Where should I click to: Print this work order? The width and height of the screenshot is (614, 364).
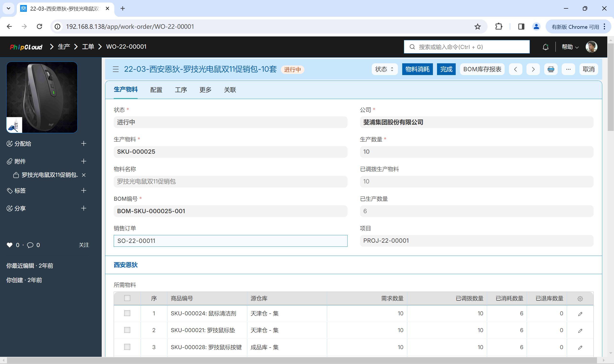[551, 69]
